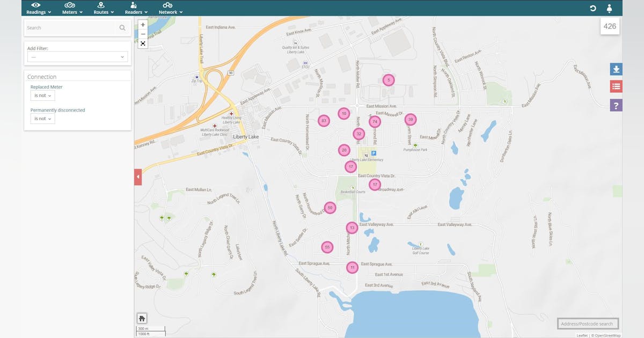Click the 426 count box at top right

tap(610, 25)
